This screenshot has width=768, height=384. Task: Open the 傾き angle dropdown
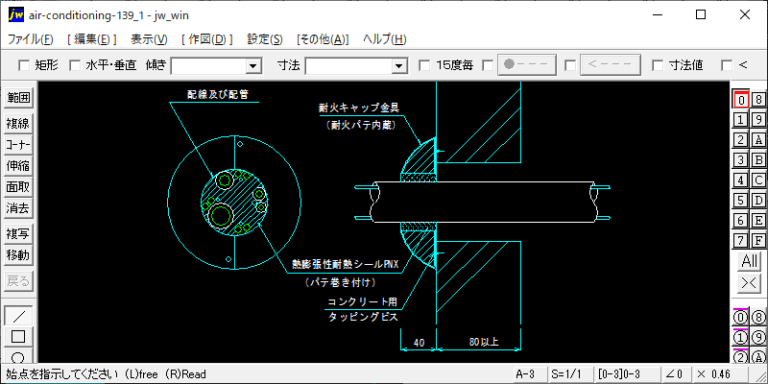coord(253,66)
